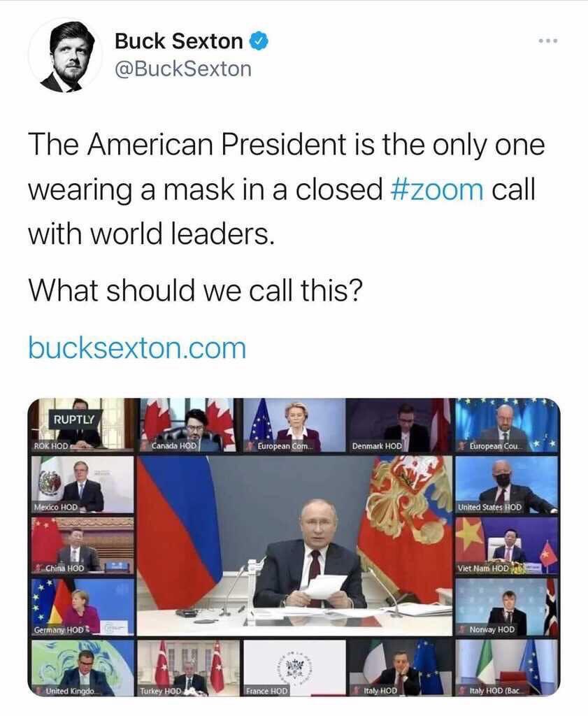This screenshot has width=588, height=716.
Task: Select the United States HOD video tile
Action: 507,484
